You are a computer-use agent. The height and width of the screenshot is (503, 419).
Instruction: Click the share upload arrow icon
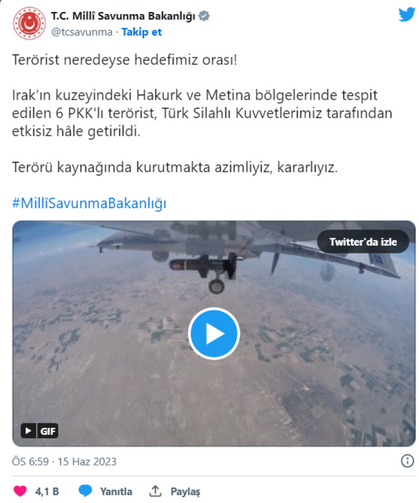coord(155,491)
